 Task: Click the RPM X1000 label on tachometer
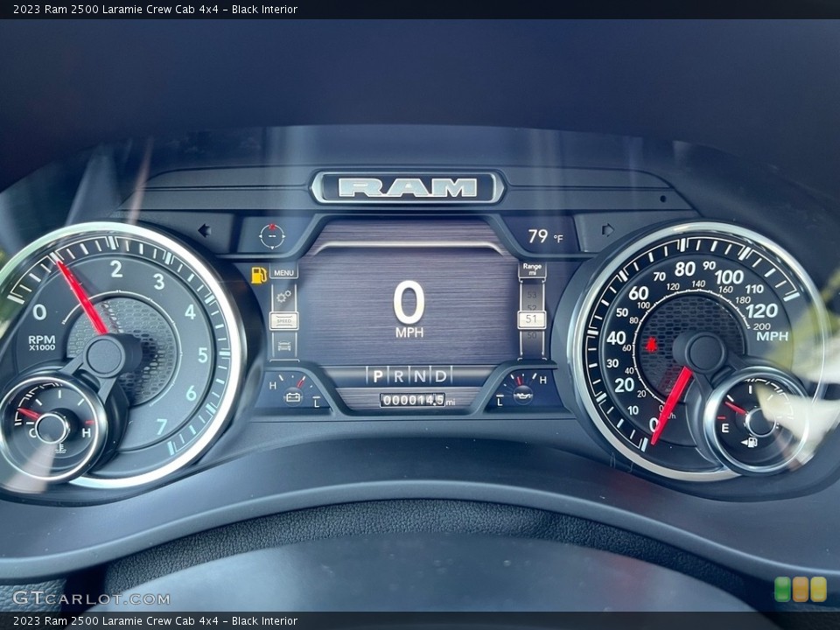pos(42,342)
